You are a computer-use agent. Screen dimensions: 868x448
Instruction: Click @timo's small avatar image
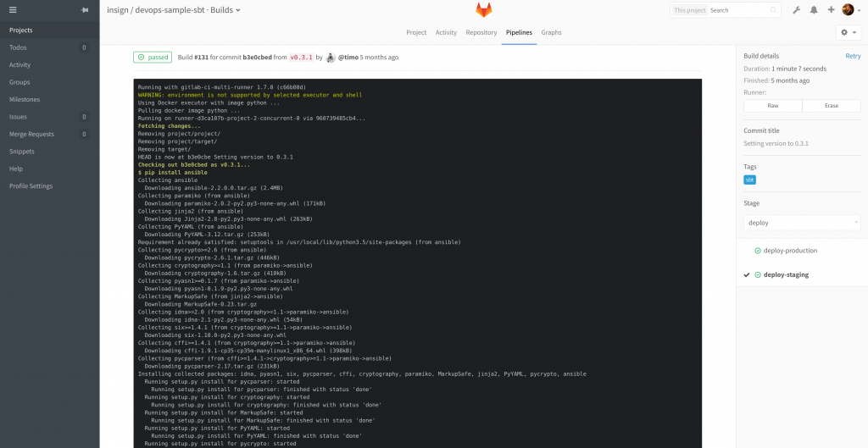(x=331, y=58)
